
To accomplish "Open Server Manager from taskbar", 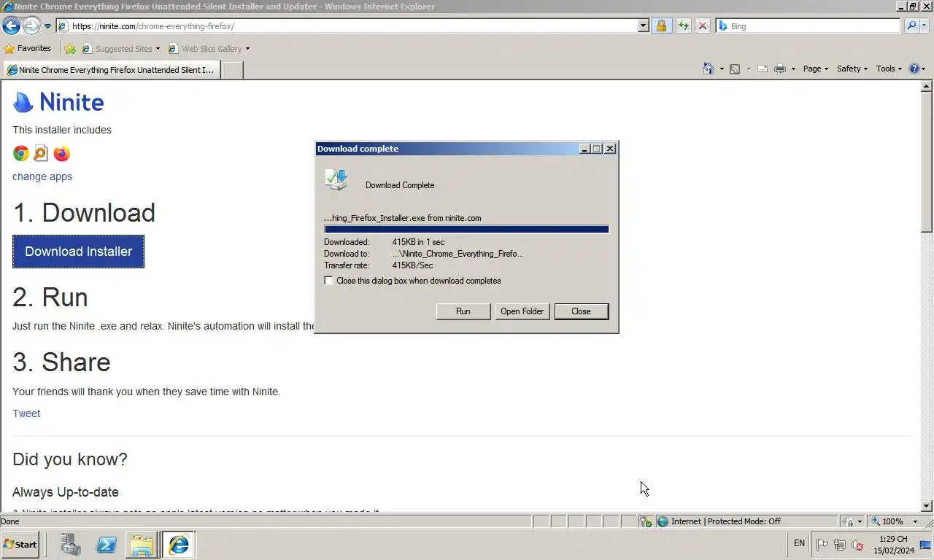I will (x=71, y=545).
